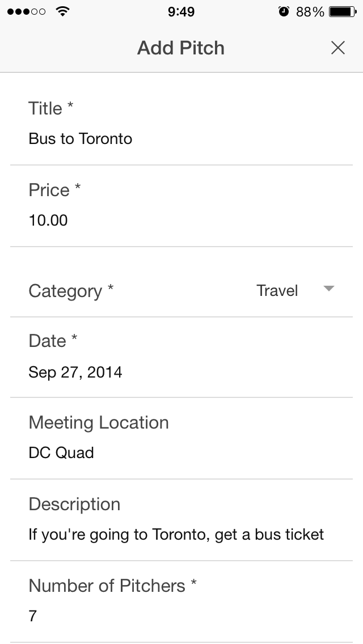363x644 pixels.
Task: Select the Travel category value
Action: coord(277,290)
